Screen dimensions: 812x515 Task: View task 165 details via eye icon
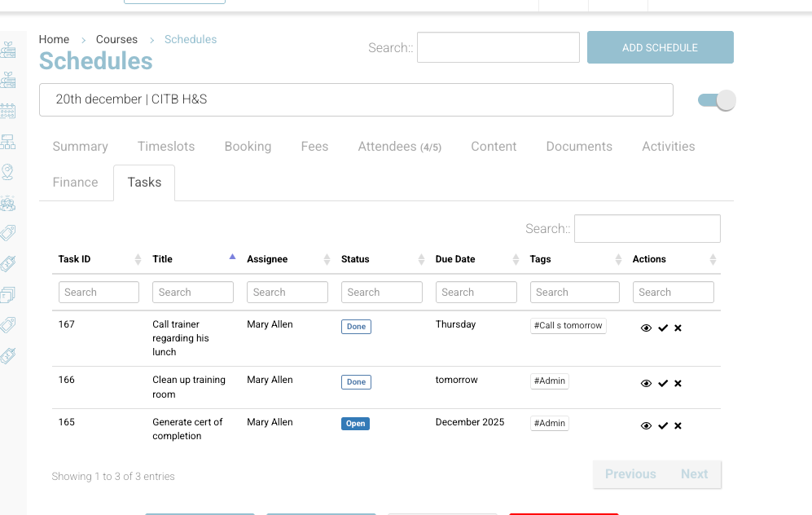tap(646, 426)
